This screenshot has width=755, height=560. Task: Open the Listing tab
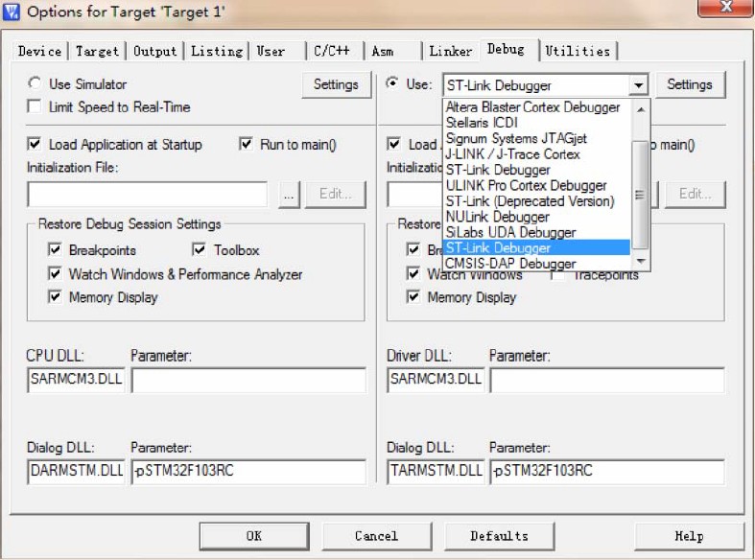[x=217, y=51]
